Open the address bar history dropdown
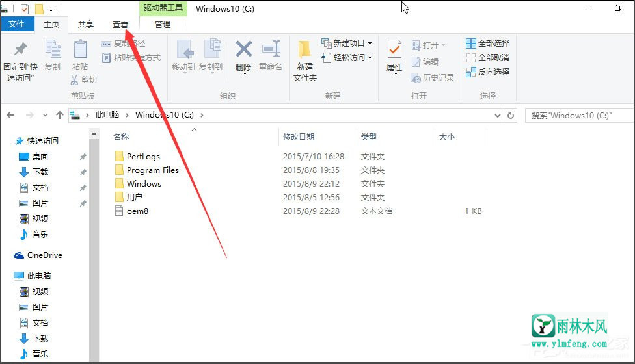 498,116
